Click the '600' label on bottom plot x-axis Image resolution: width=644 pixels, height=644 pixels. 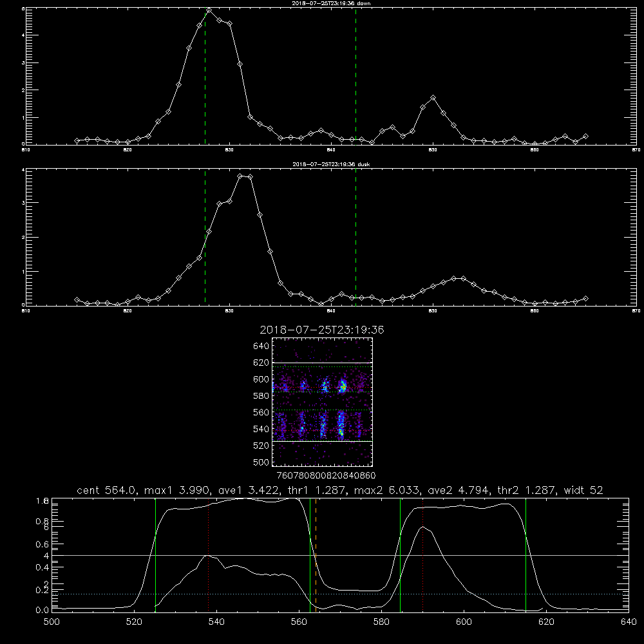464,622
